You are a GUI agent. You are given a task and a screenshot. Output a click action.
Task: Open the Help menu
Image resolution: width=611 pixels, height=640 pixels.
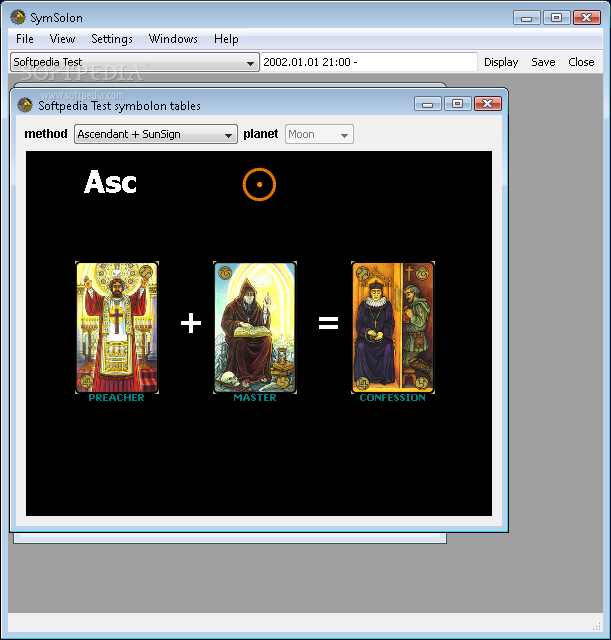[226, 39]
